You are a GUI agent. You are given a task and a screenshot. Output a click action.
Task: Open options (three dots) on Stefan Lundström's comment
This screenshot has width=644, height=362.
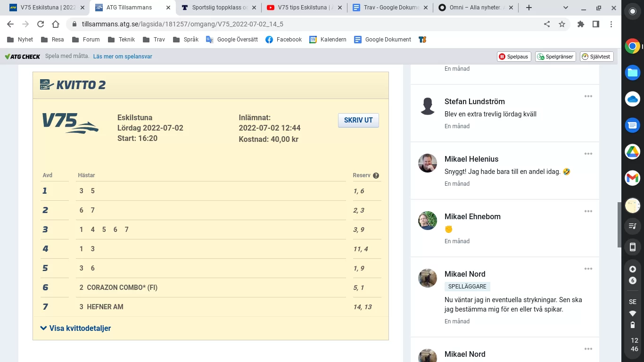(588, 96)
